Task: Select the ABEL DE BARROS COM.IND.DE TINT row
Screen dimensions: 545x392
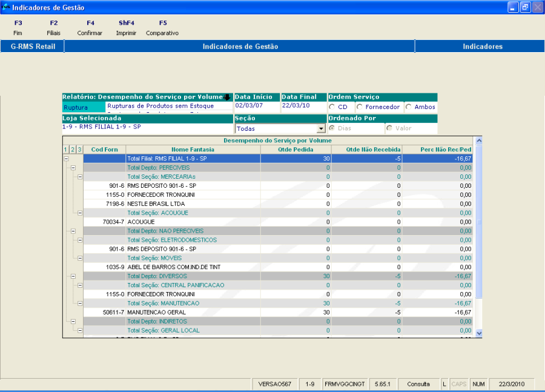Action: (278, 267)
